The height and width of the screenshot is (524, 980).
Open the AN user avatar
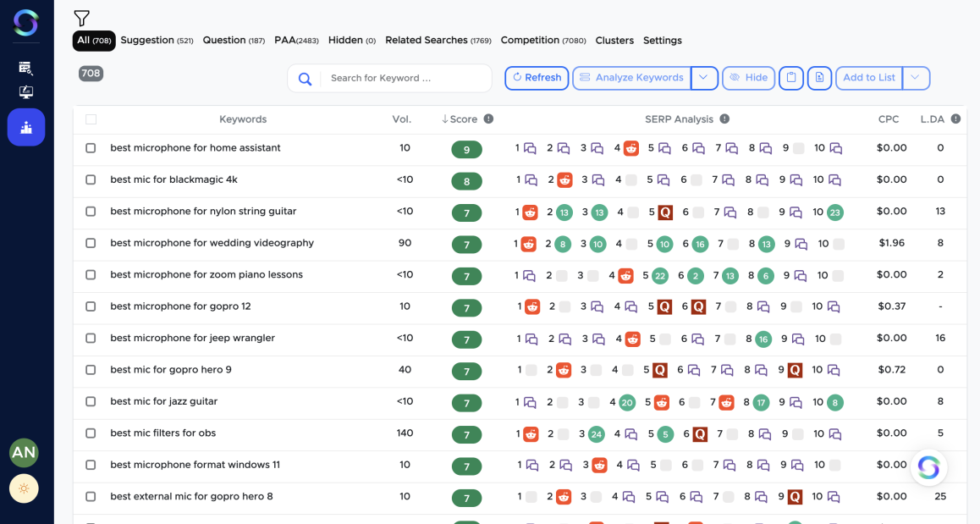(x=24, y=452)
